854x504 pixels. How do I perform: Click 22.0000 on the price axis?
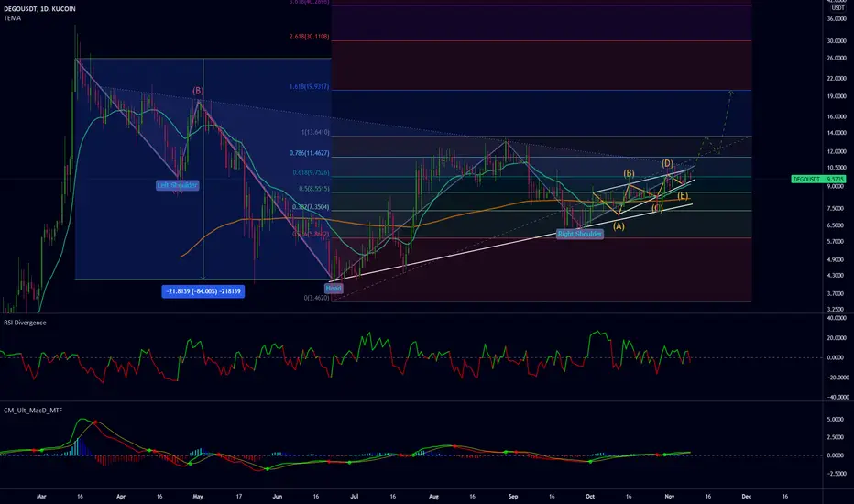click(837, 79)
